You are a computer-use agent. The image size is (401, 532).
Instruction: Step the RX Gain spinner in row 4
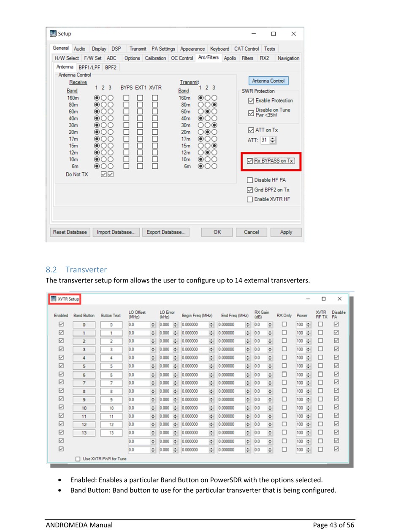click(270, 358)
